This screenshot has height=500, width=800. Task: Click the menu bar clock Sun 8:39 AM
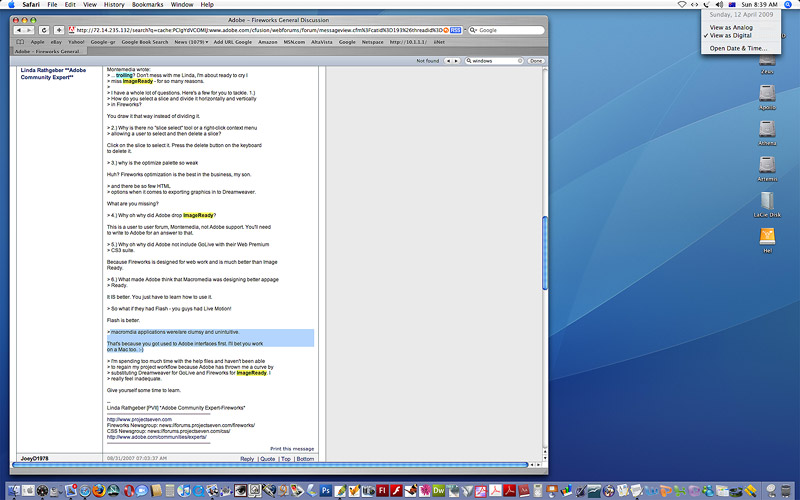[x=759, y=5]
